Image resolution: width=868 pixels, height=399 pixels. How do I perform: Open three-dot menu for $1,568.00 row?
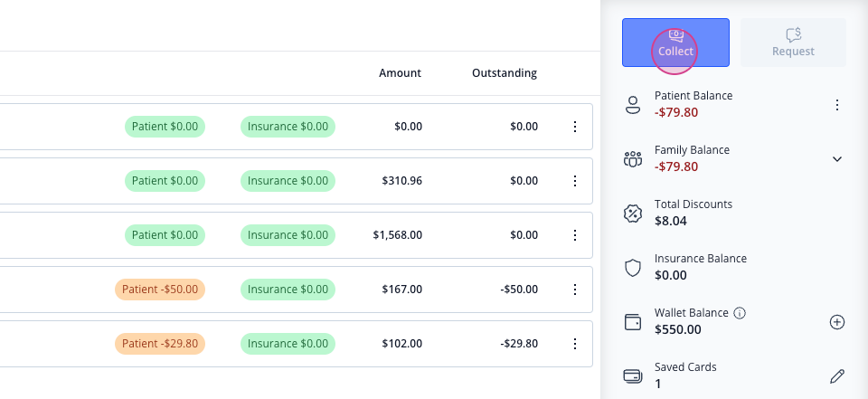[x=575, y=235]
